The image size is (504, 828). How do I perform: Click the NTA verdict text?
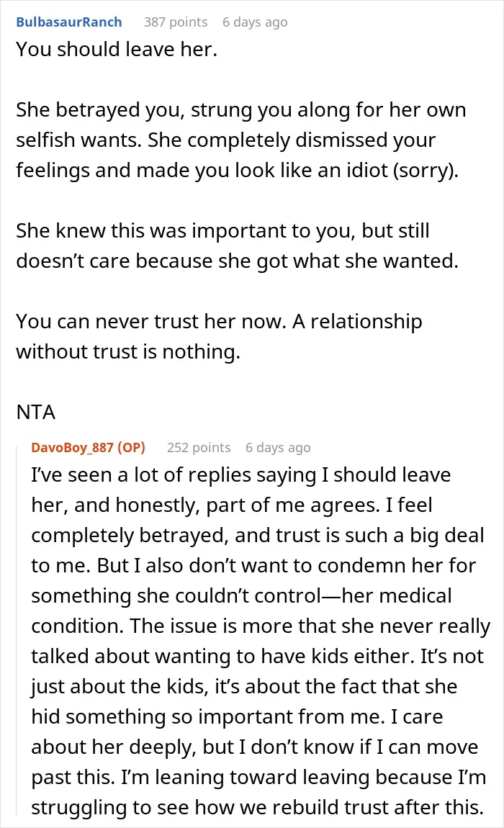pyautogui.click(x=36, y=413)
